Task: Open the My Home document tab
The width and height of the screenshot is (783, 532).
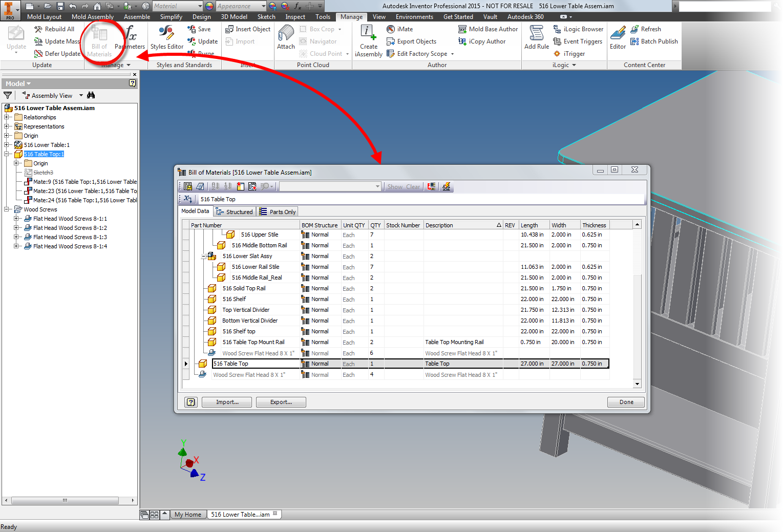Action: pyautogui.click(x=188, y=515)
